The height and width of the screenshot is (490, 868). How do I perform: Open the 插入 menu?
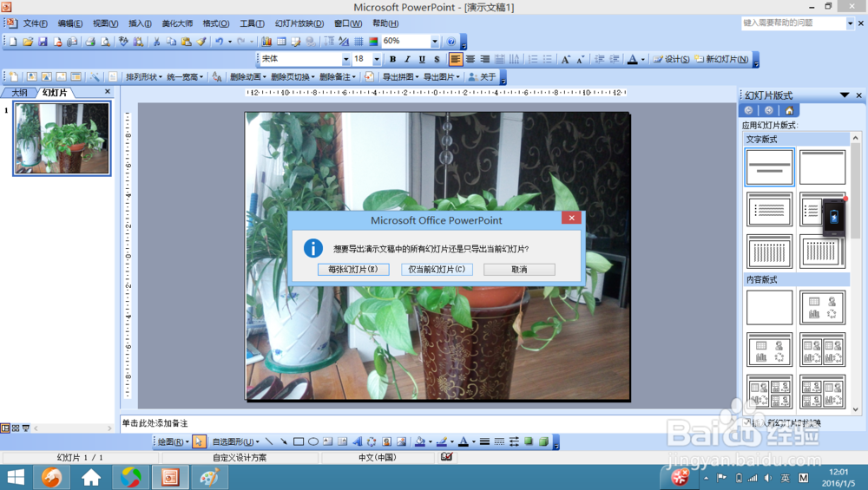tap(140, 23)
